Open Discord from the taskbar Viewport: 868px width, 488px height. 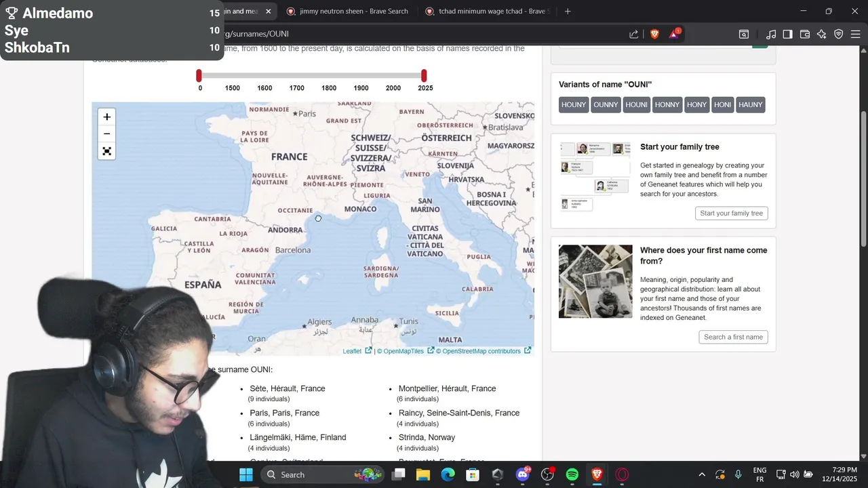522,474
